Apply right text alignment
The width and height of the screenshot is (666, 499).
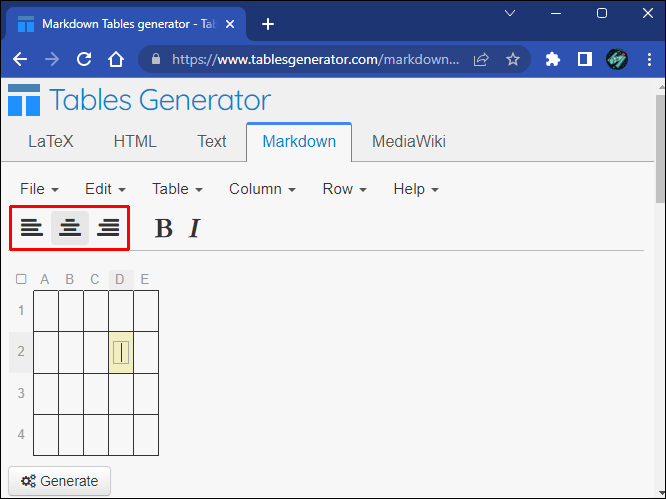108,228
